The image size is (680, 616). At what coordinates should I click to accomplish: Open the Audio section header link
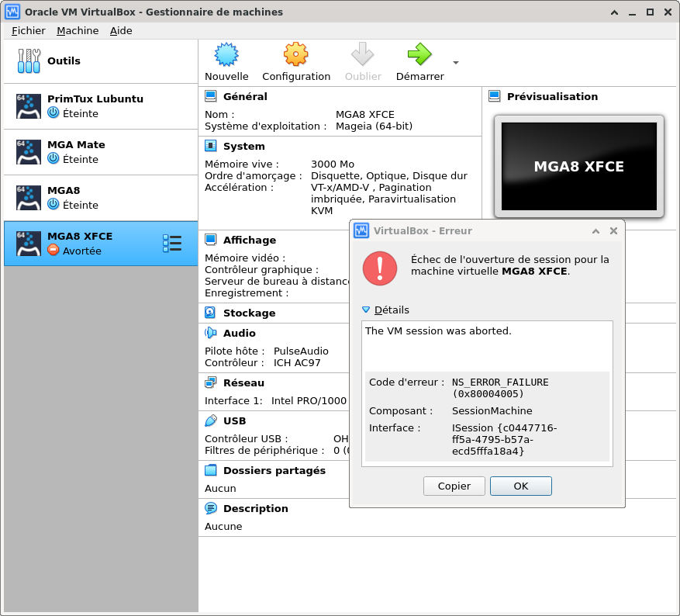(x=239, y=333)
